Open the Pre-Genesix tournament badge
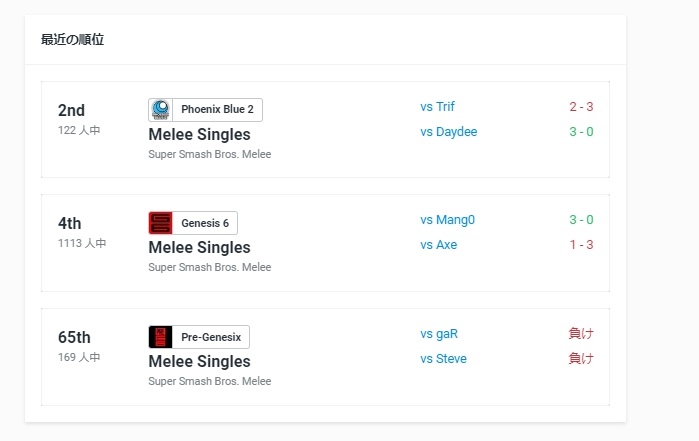699x441 pixels. [x=199, y=337]
